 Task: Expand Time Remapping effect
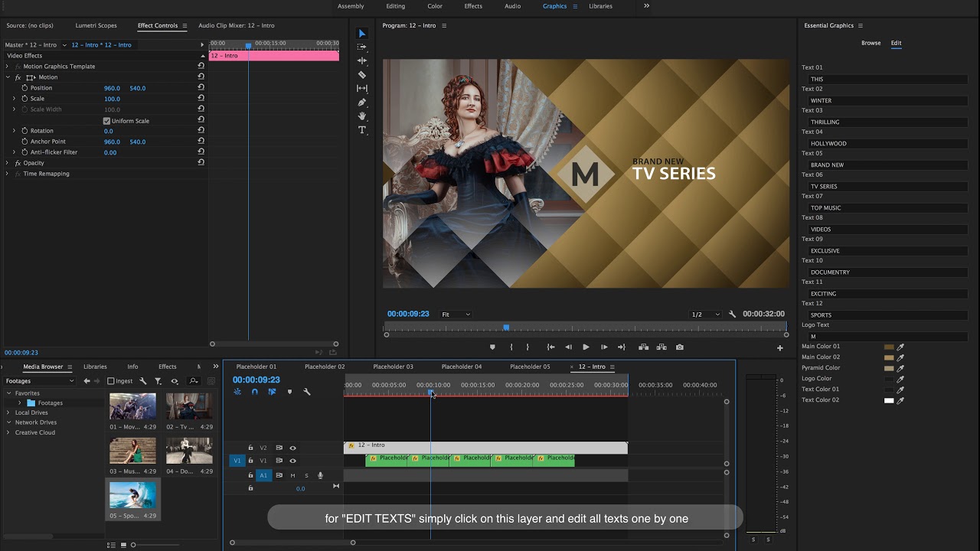7,174
